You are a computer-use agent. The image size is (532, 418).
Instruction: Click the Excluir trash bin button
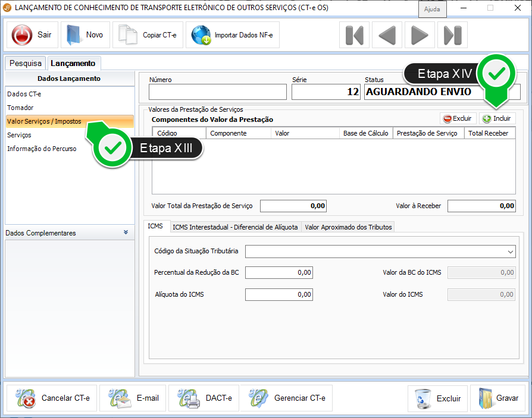click(x=437, y=398)
